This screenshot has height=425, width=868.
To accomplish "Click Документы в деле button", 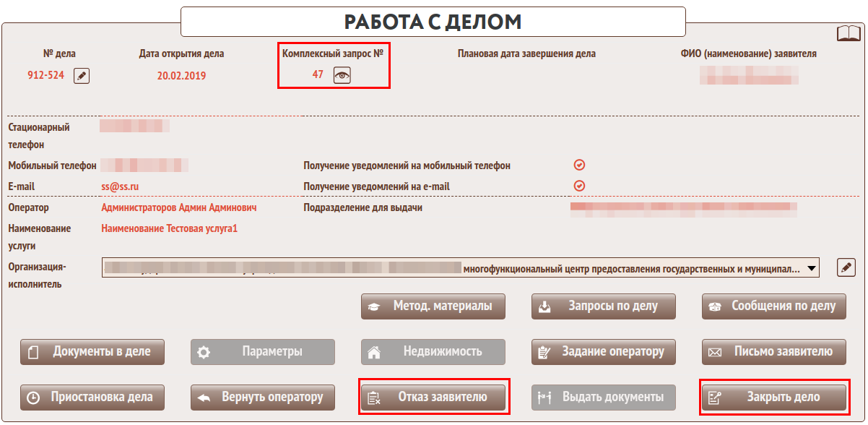I will point(92,352).
